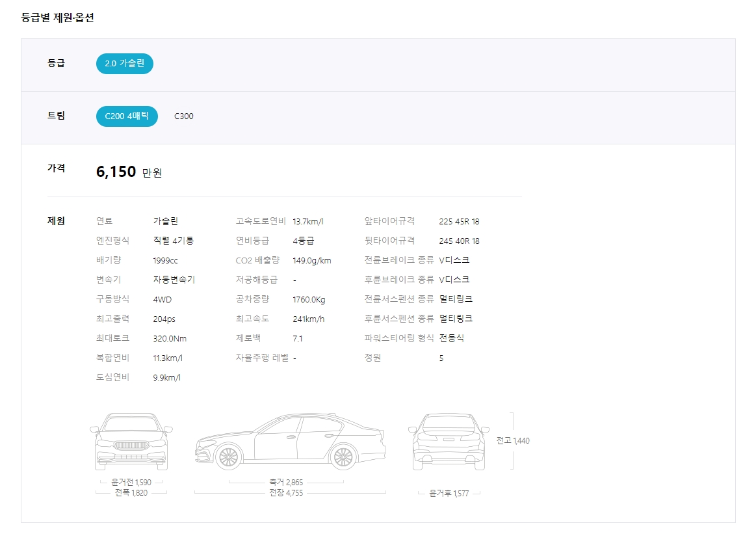This screenshot has width=756, height=534.
Task: Click the top speed 241km/h
Action: [x=308, y=319]
